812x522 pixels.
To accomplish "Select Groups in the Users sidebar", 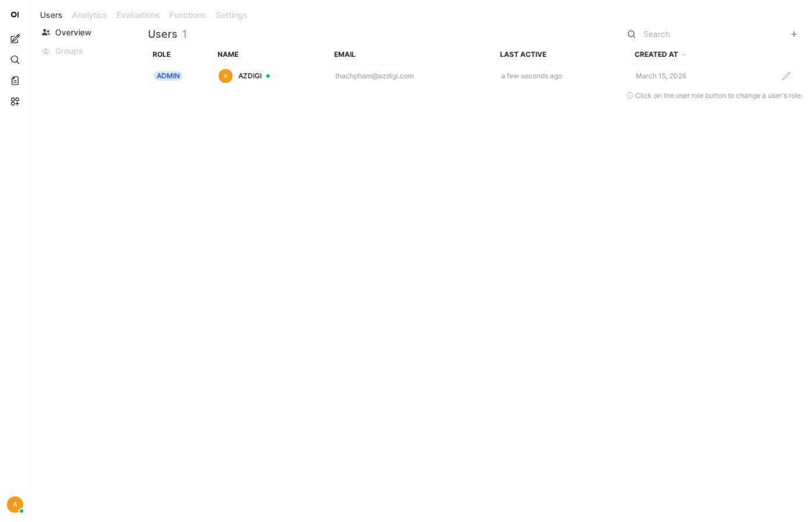I will click(x=68, y=51).
